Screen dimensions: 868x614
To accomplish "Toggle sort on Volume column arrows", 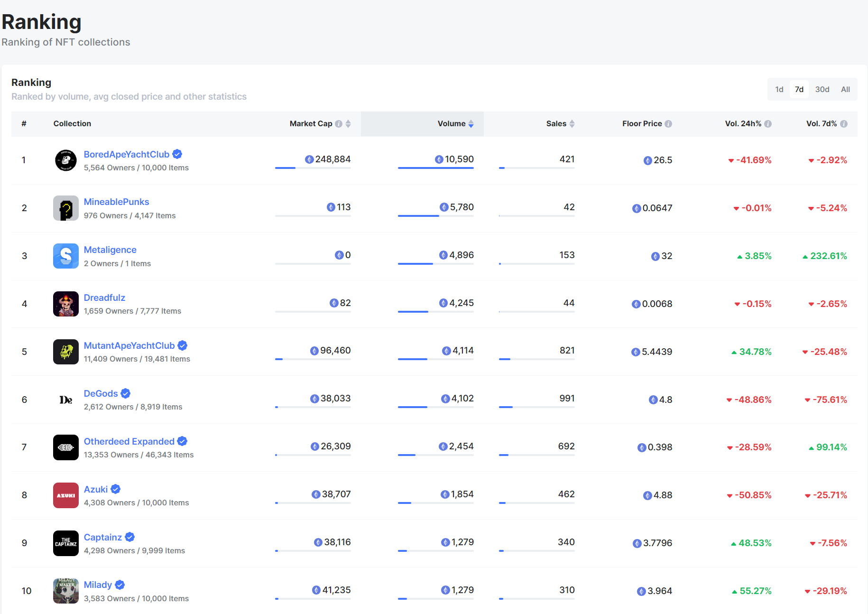I will click(x=471, y=124).
